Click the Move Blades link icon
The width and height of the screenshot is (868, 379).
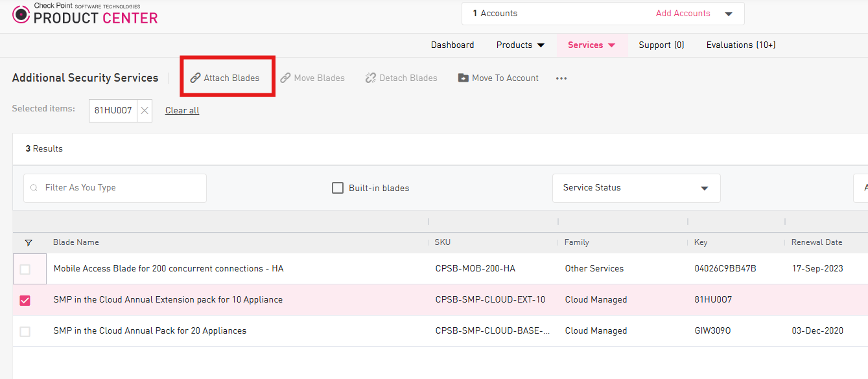click(285, 78)
